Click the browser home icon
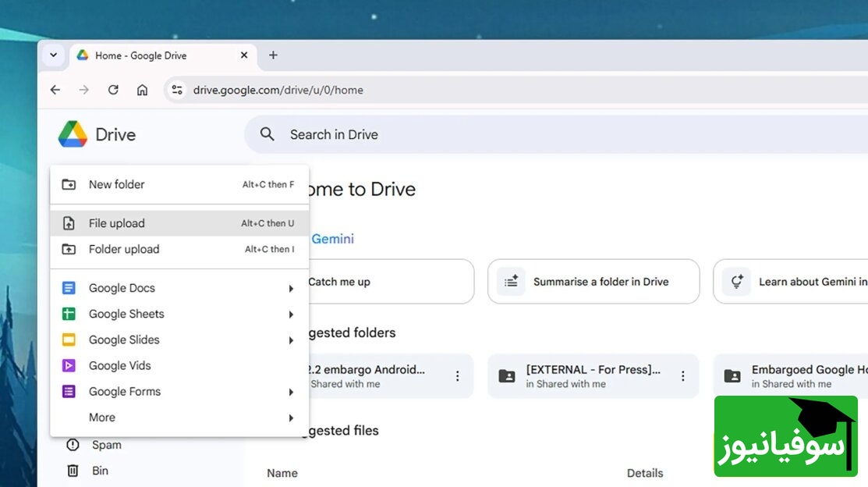The width and height of the screenshot is (868, 487). click(x=142, y=90)
